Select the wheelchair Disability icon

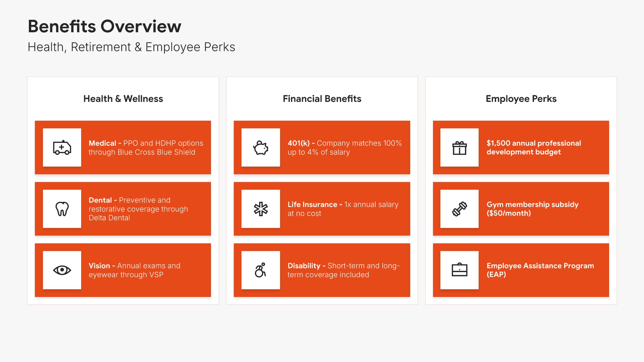(261, 270)
